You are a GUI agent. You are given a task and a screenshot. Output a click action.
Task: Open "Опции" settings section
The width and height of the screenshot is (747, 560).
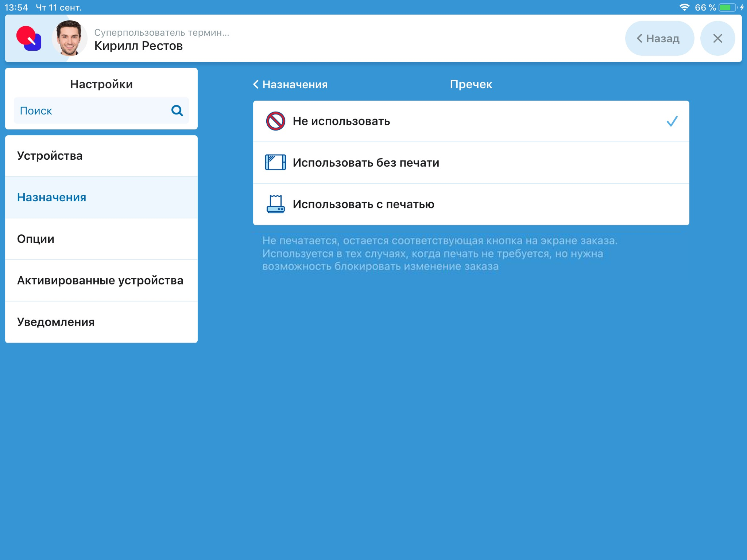pos(101,239)
